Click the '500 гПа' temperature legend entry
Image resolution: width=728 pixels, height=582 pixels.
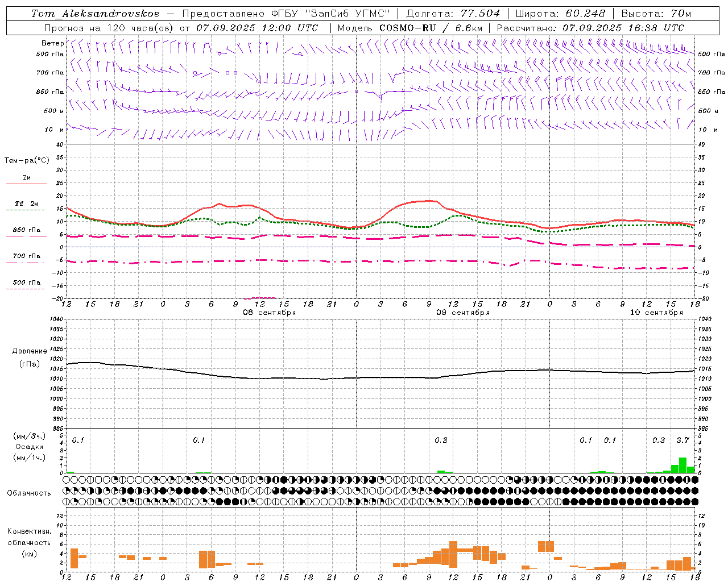27,282
